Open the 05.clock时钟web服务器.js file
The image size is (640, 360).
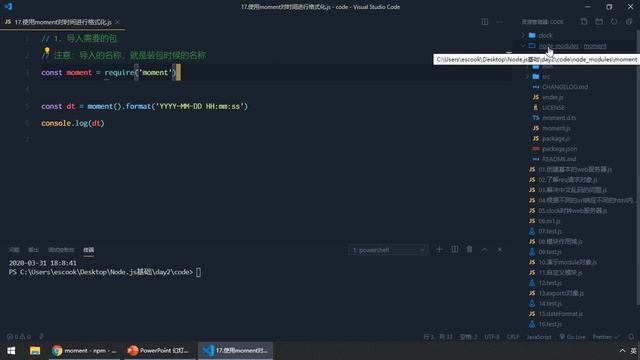tap(572, 211)
